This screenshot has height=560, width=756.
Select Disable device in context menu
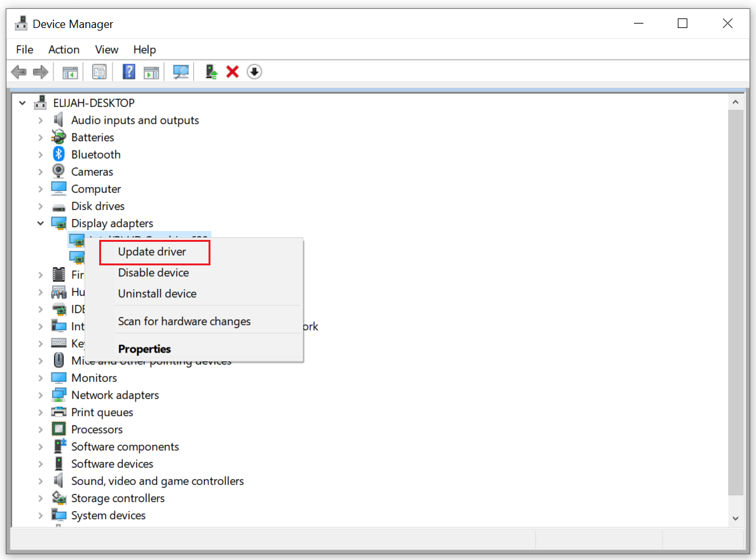coord(153,273)
